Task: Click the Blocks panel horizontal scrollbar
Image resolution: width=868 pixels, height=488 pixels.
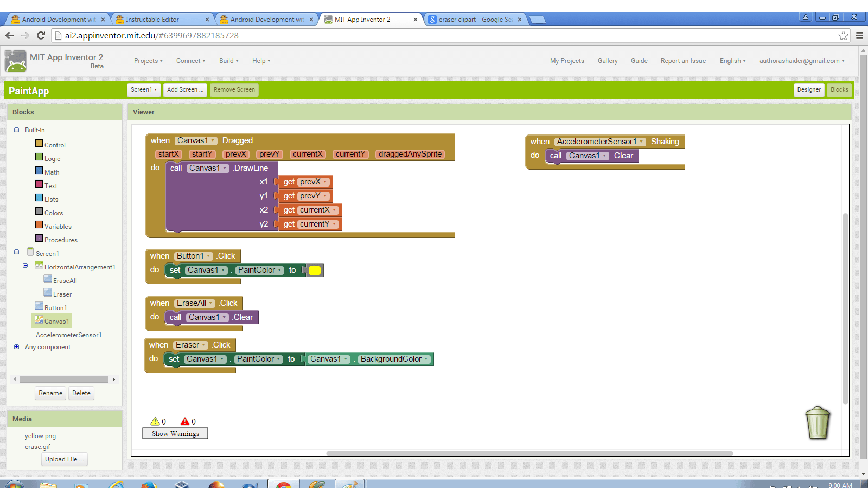Action: click(64, 380)
